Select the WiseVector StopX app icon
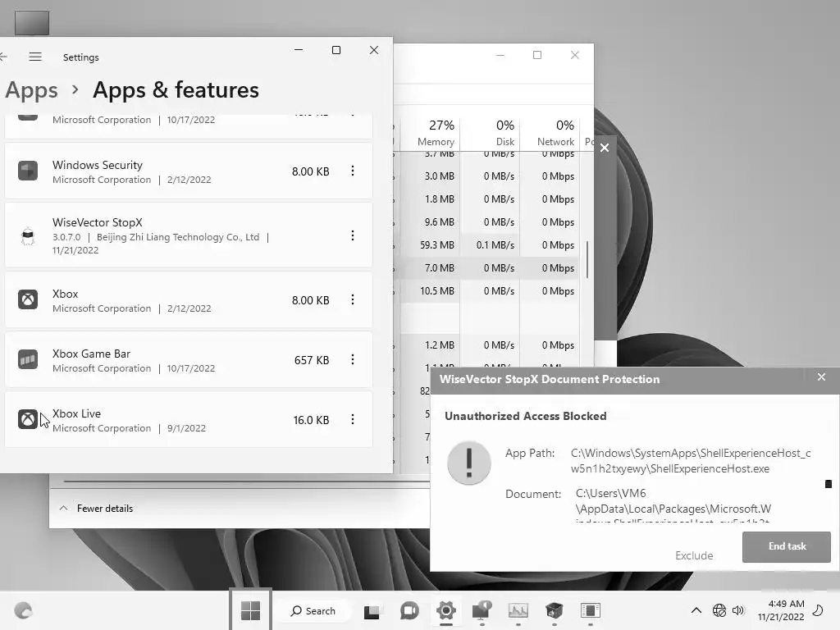 coord(28,235)
